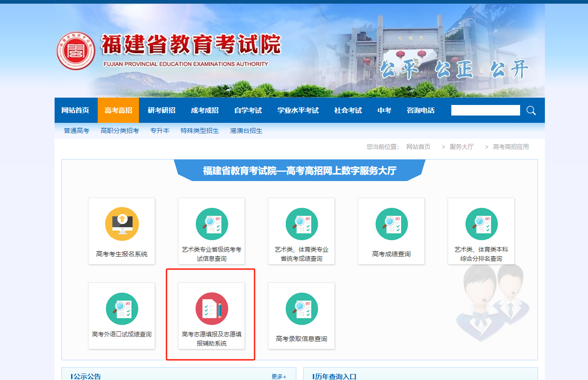This screenshot has height=380, width=588.
Task: Click the 高考录取信息查询 icon
Action: point(301,309)
